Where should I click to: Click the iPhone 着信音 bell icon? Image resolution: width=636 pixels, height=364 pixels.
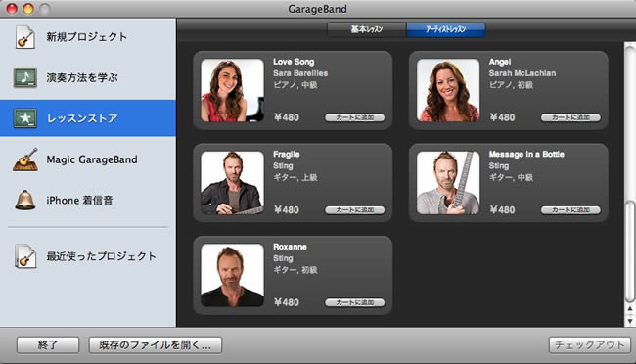25,200
